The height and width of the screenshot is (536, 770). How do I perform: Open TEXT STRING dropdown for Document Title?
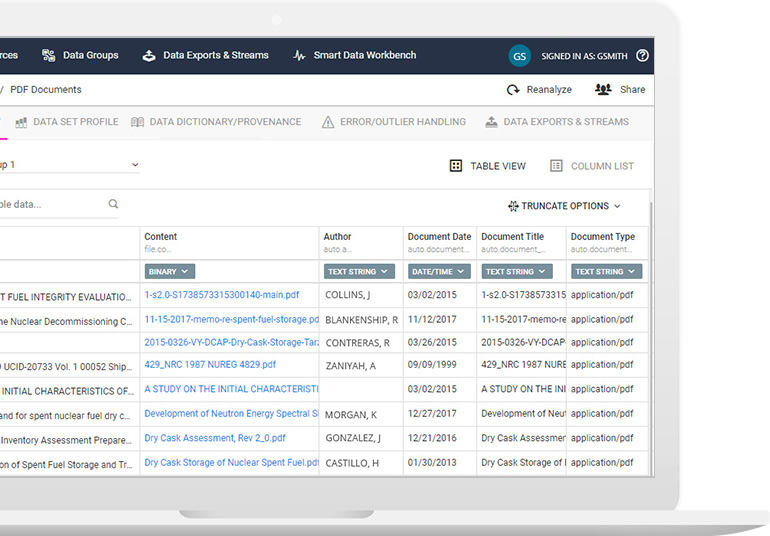[517, 272]
